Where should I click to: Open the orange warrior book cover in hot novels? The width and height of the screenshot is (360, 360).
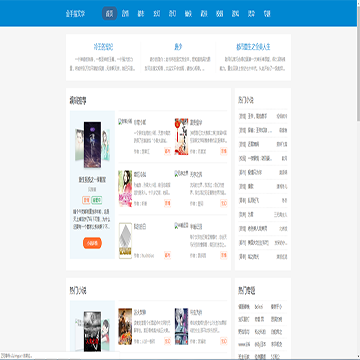(125, 326)
